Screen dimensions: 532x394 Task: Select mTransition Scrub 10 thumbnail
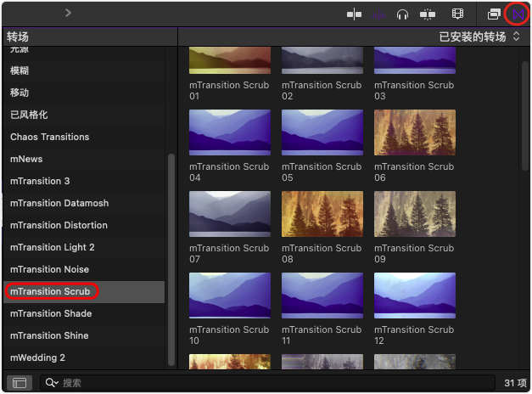(230, 295)
